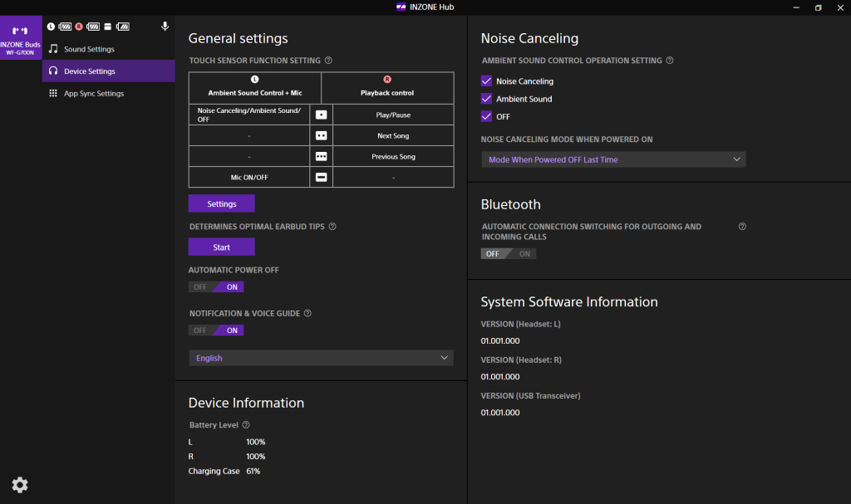Viewport: 851px width, 504px height.
Task: Click the "Next Song" table cell
Action: [x=393, y=135]
